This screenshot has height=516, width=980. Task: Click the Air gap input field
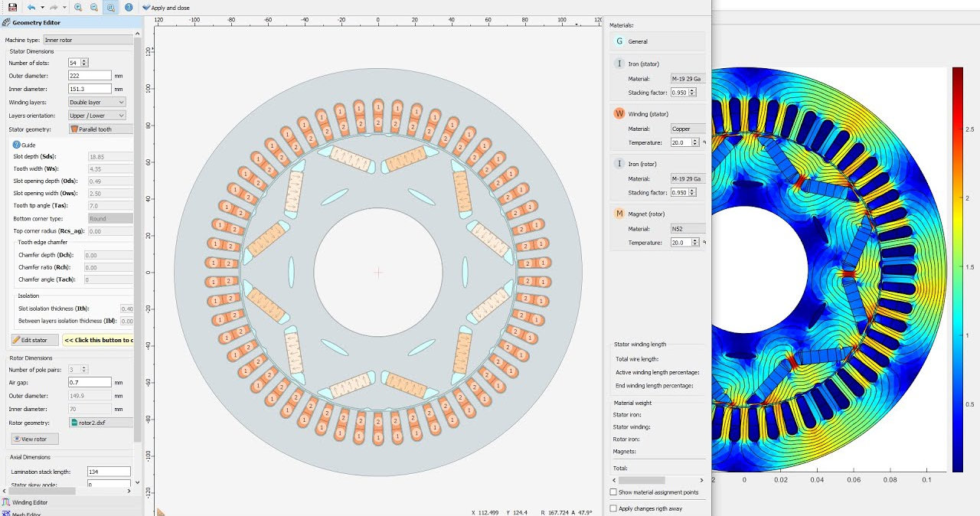point(90,382)
